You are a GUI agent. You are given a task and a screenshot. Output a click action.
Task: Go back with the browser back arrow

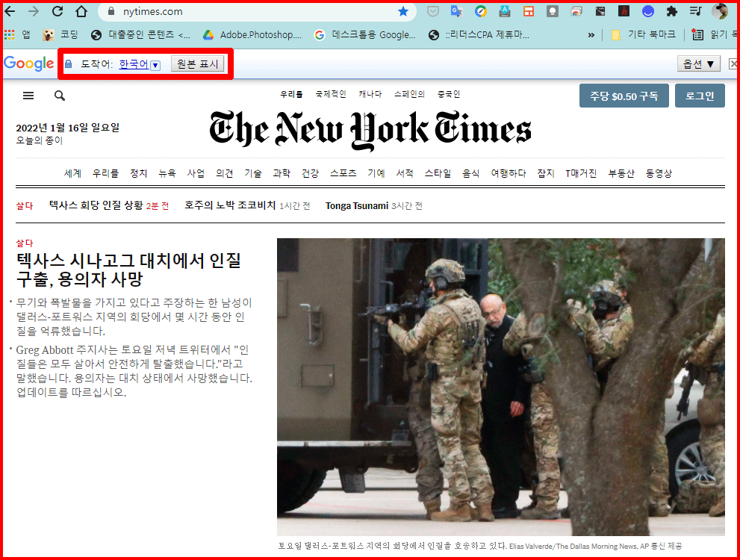[10, 11]
